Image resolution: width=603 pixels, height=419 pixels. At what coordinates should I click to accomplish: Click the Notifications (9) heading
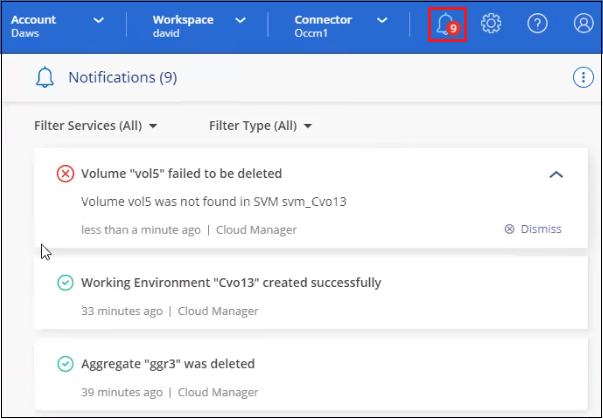tap(123, 78)
